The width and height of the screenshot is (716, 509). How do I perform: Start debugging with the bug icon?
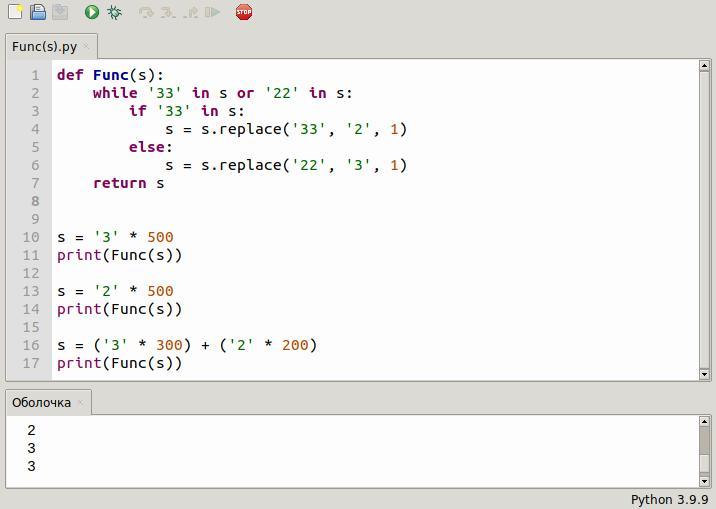tap(114, 12)
